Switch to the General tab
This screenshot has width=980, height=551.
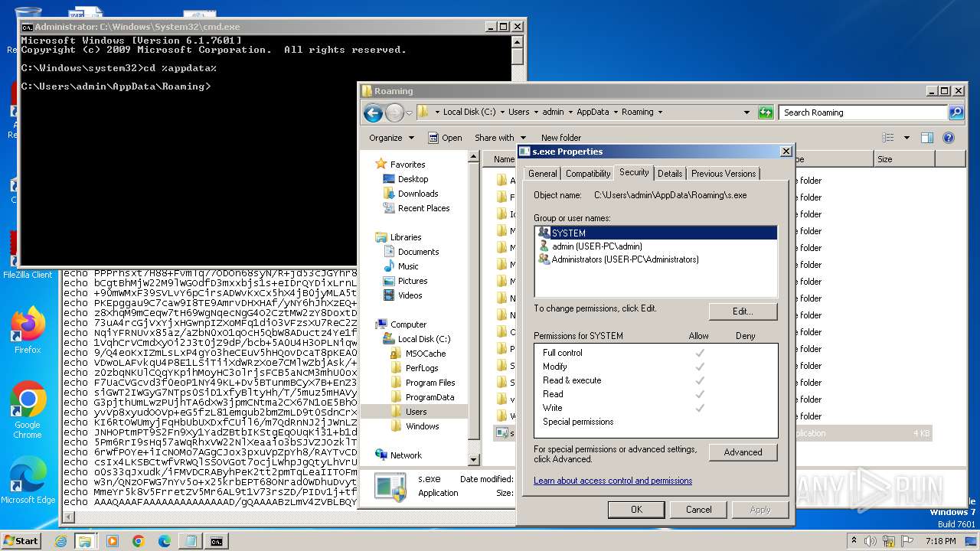[x=542, y=174]
